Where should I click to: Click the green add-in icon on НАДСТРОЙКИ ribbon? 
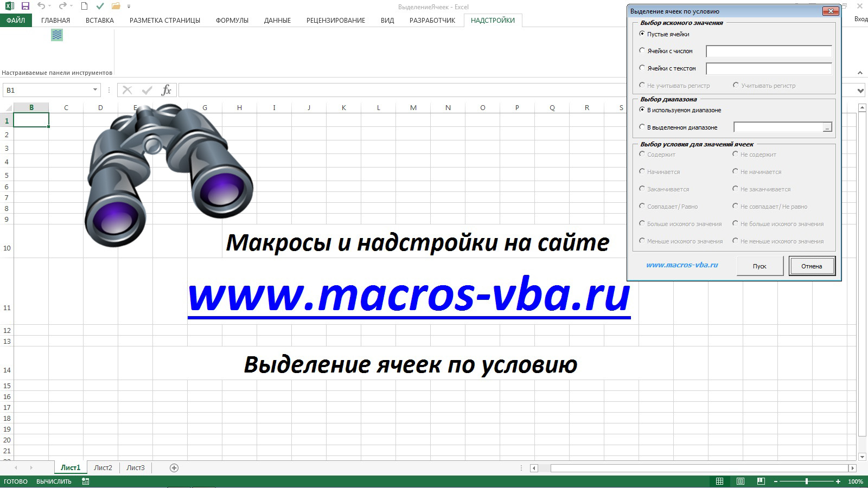pyautogui.click(x=56, y=35)
